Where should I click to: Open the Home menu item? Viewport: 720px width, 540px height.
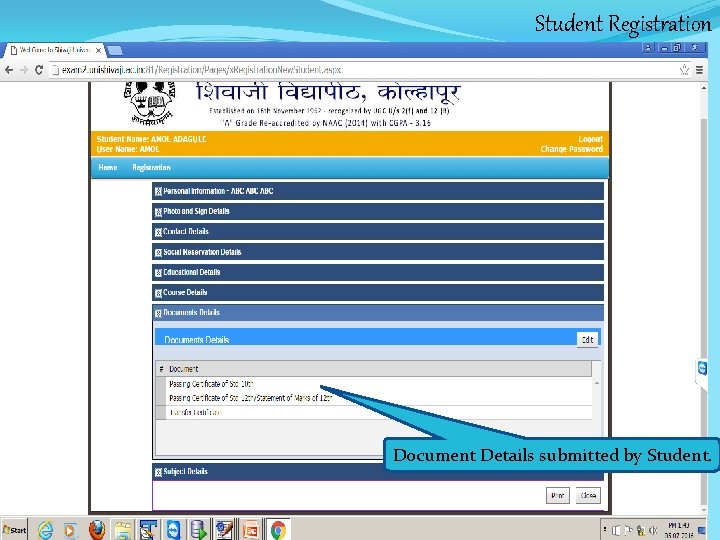pyautogui.click(x=107, y=167)
